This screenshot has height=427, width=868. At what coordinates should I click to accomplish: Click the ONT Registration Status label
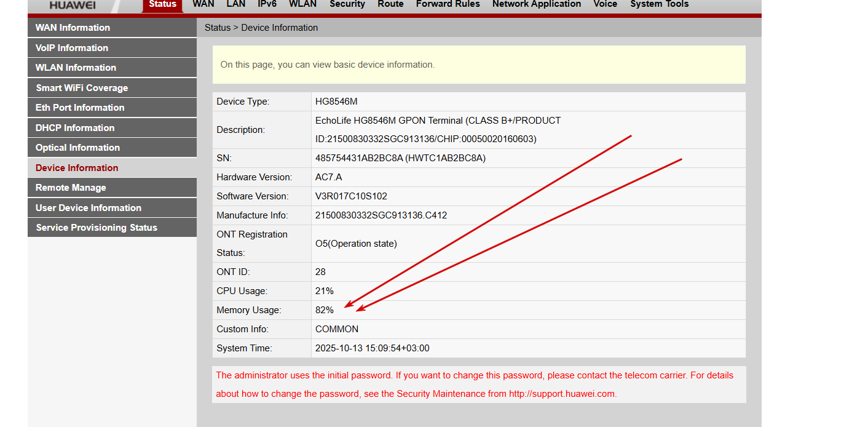click(252, 244)
